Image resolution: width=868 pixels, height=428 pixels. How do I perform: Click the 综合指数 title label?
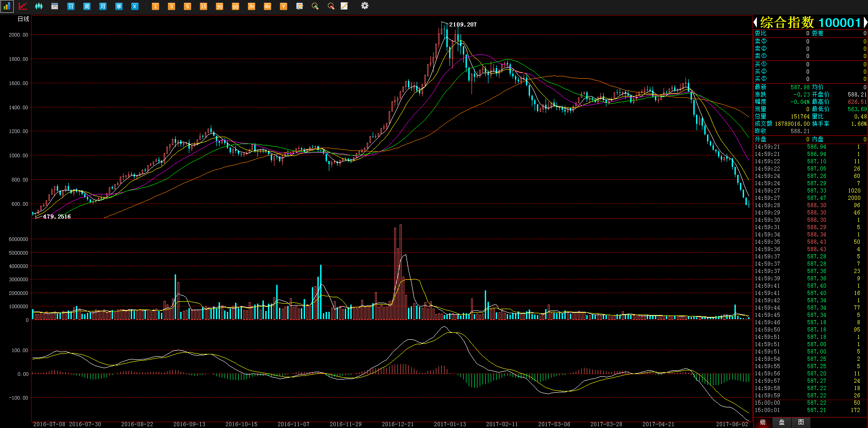point(787,22)
